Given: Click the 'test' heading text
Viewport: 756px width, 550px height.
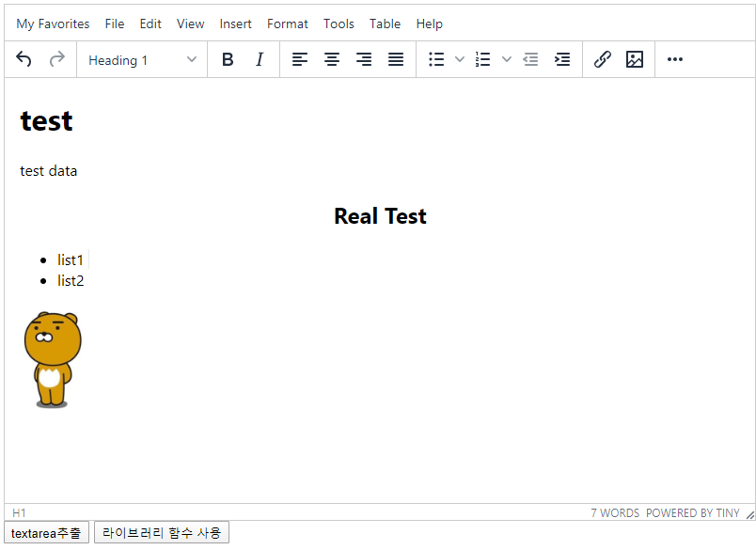Looking at the screenshot, I should [46, 120].
